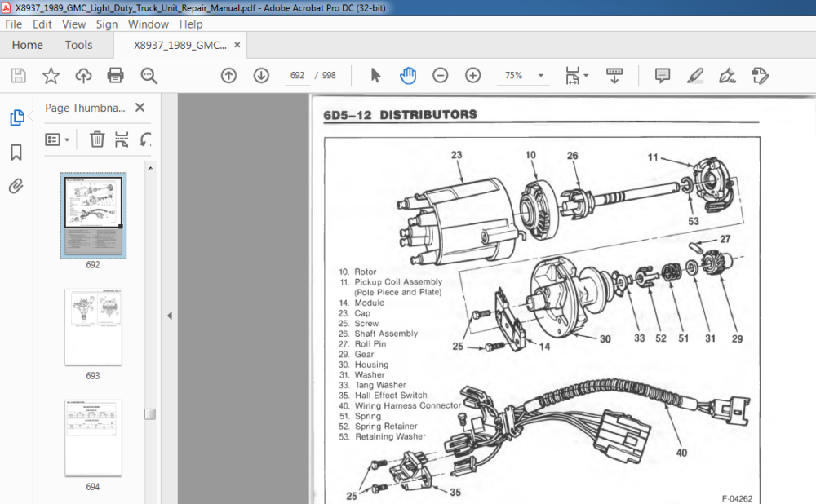816x504 pixels.
Task: Open the Window menu
Action: 149,24
